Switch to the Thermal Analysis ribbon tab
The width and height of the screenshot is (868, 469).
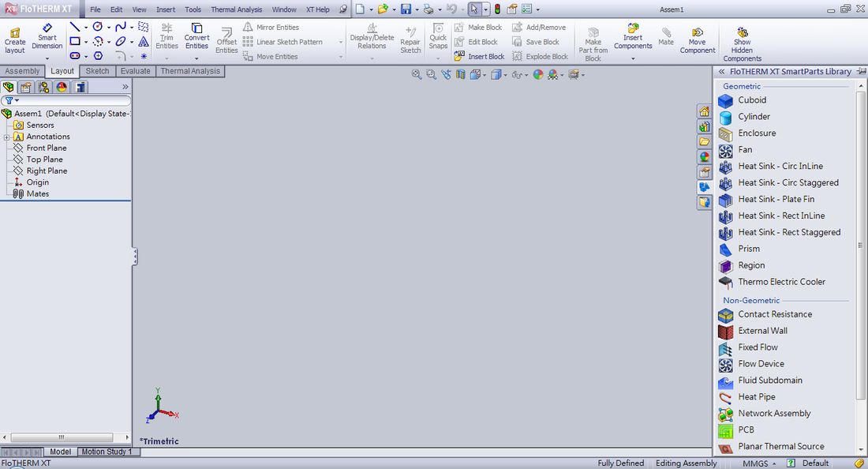coord(190,71)
